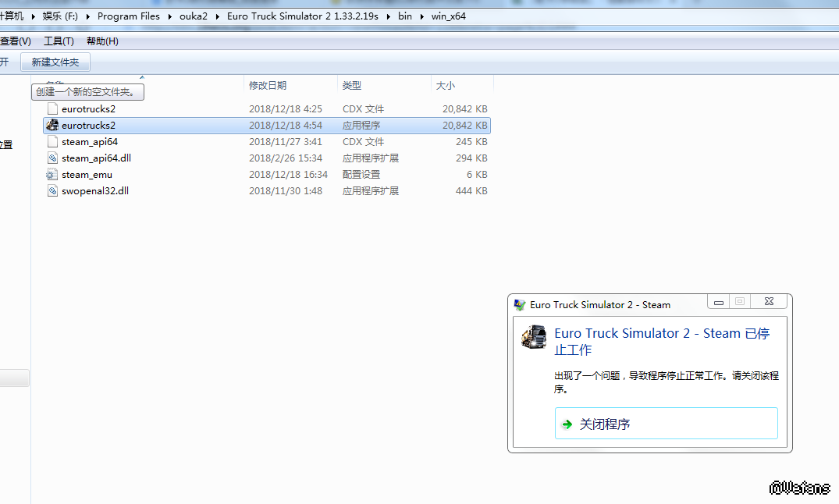Click the error dialog title bar icon
Viewport: 839px width, 504px height.
(520, 305)
